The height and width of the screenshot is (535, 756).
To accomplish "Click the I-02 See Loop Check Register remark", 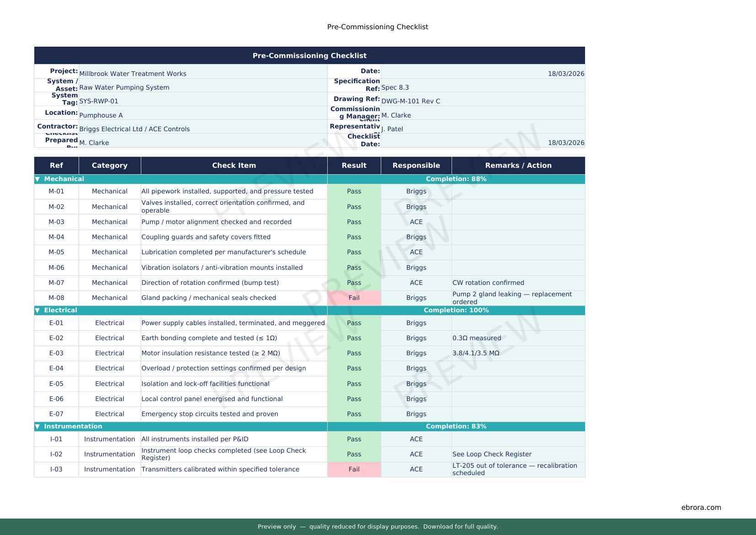I will pos(492,455).
